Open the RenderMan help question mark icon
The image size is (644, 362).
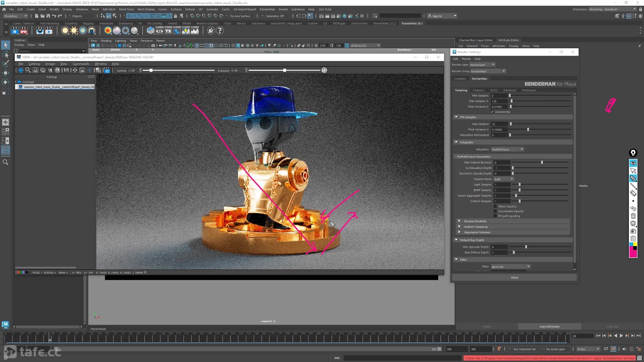(220, 31)
